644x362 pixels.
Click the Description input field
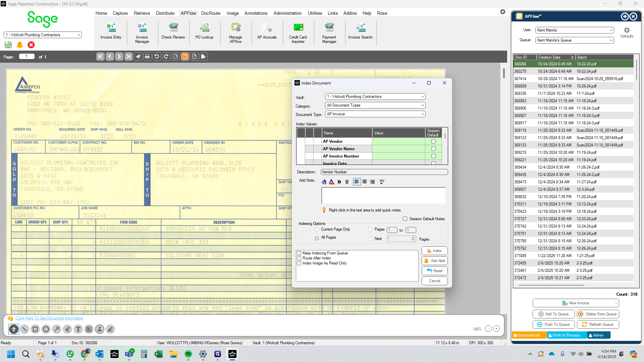click(x=384, y=172)
